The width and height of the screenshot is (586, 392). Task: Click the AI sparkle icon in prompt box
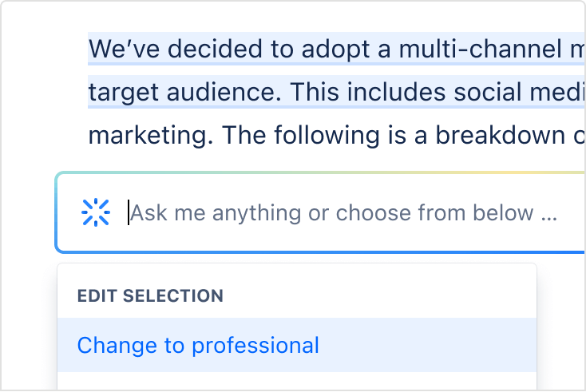(x=96, y=212)
